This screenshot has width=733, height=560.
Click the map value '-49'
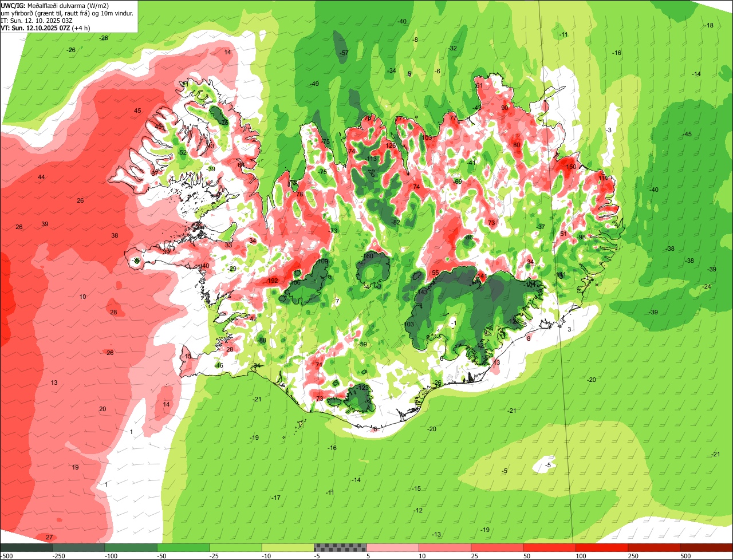(x=314, y=84)
